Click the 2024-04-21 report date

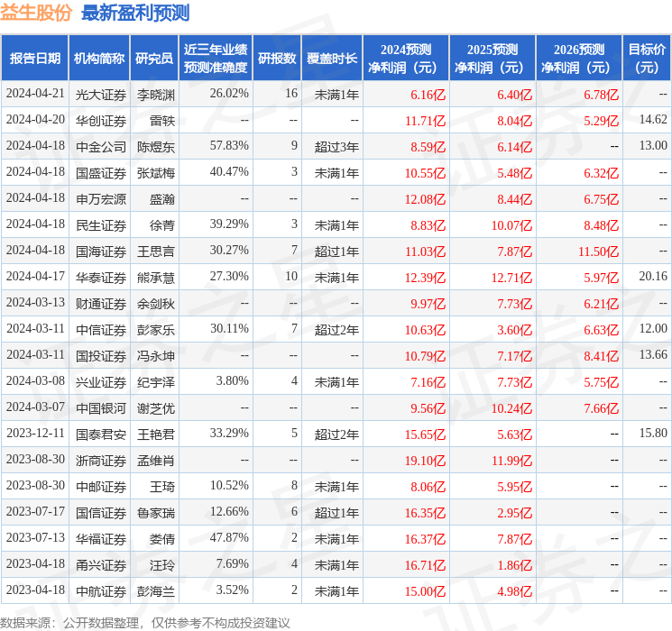point(35,93)
